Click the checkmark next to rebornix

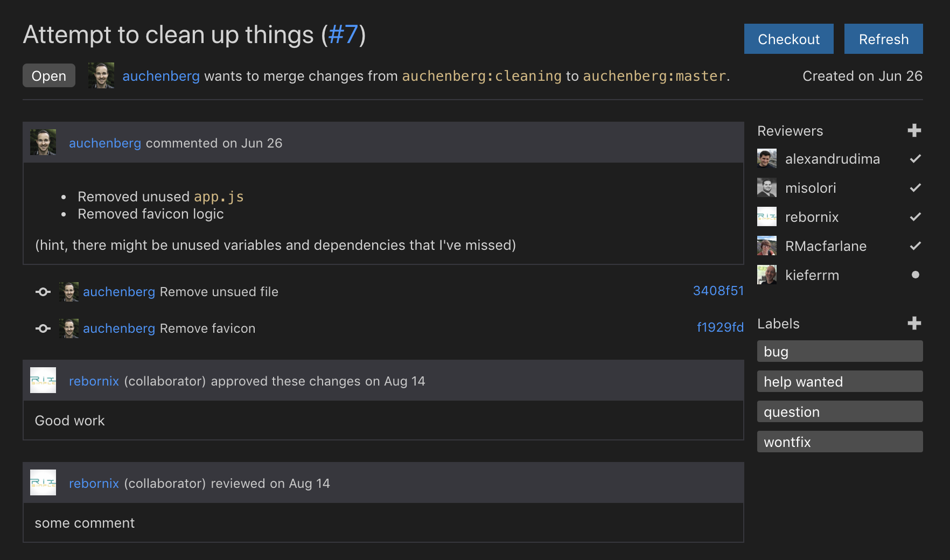pyautogui.click(x=914, y=216)
